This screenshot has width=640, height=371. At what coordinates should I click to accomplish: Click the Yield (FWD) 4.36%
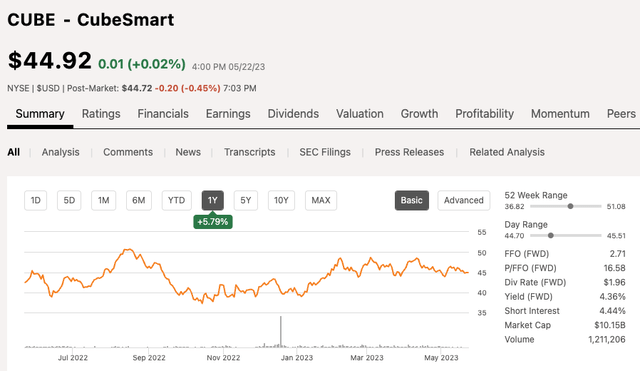click(612, 297)
